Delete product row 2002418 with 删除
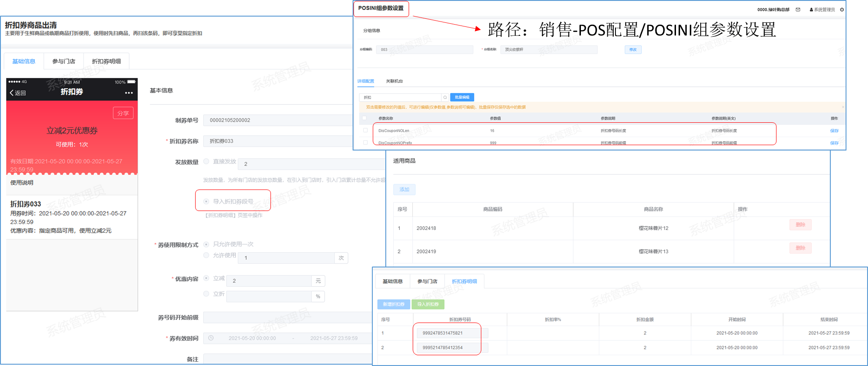Viewport: 868px width, 366px height. pos(801,224)
